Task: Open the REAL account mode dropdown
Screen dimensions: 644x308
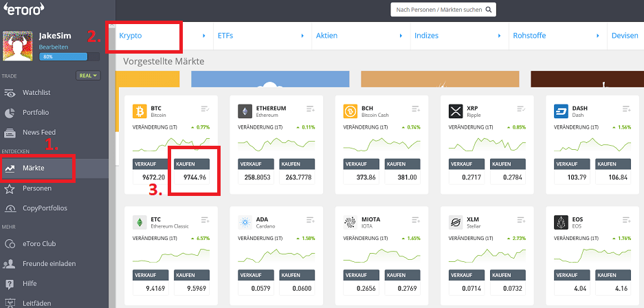Action: point(88,76)
